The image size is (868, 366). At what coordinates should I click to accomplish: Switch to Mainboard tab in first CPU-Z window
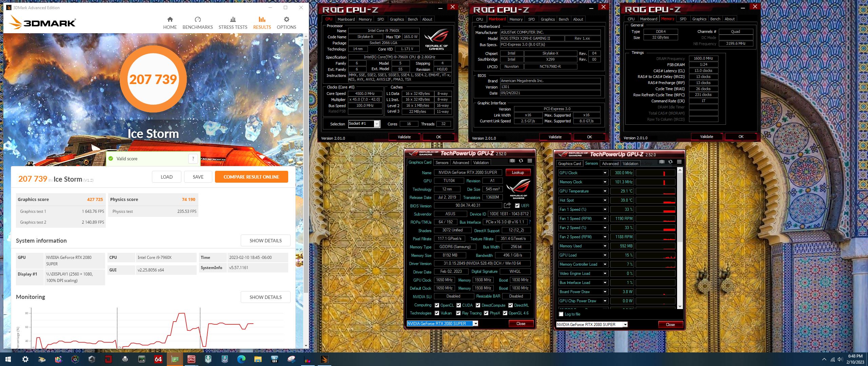click(x=346, y=19)
